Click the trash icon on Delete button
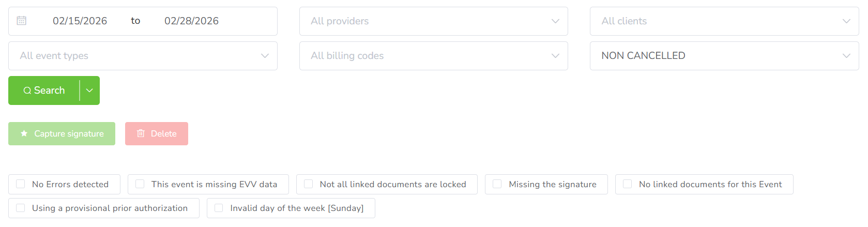 [x=141, y=133]
